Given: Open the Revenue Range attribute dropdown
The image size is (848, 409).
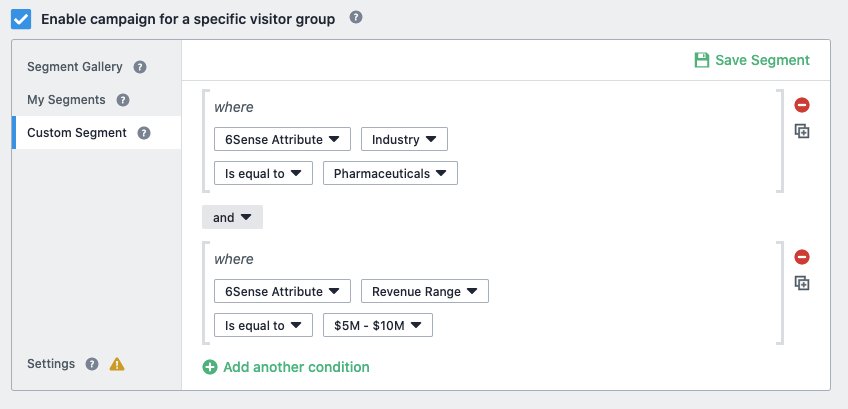Looking at the screenshot, I should click(425, 291).
